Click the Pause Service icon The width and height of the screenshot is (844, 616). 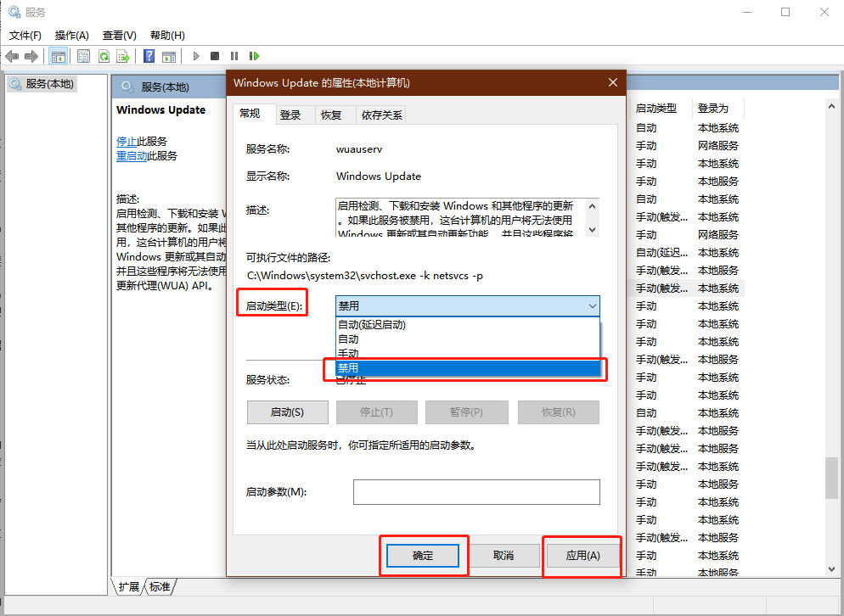coord(235,56)
